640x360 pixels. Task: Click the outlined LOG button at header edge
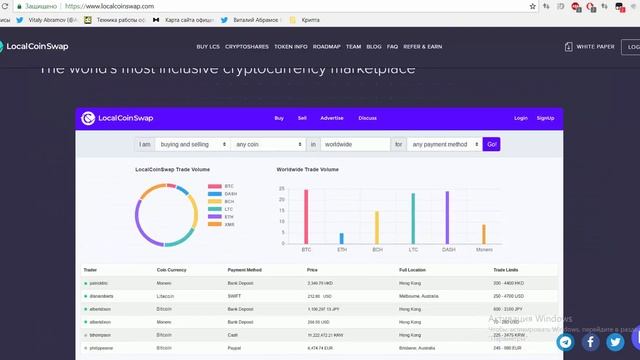click(x=631, y=47)
